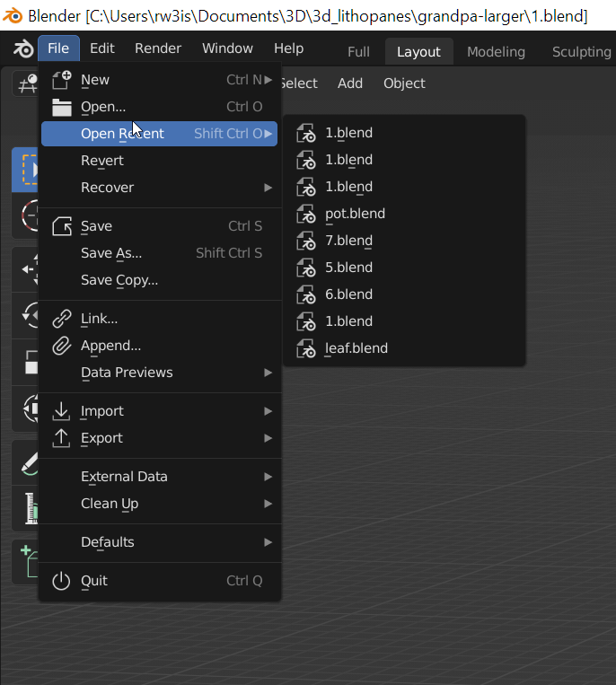Screen dimensions: 616x685
Task: Open the Edit menu
Action: pyautogui.click(x=102, y=48)
